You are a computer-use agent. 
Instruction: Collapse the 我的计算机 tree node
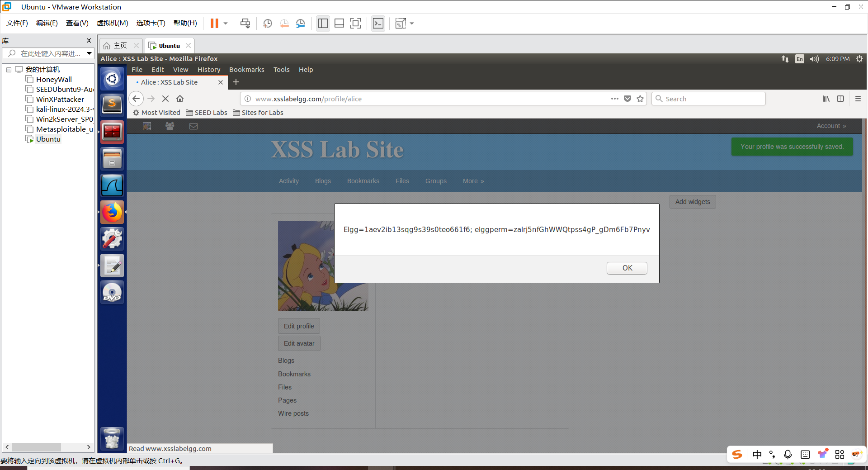click(x=9, y=70)
